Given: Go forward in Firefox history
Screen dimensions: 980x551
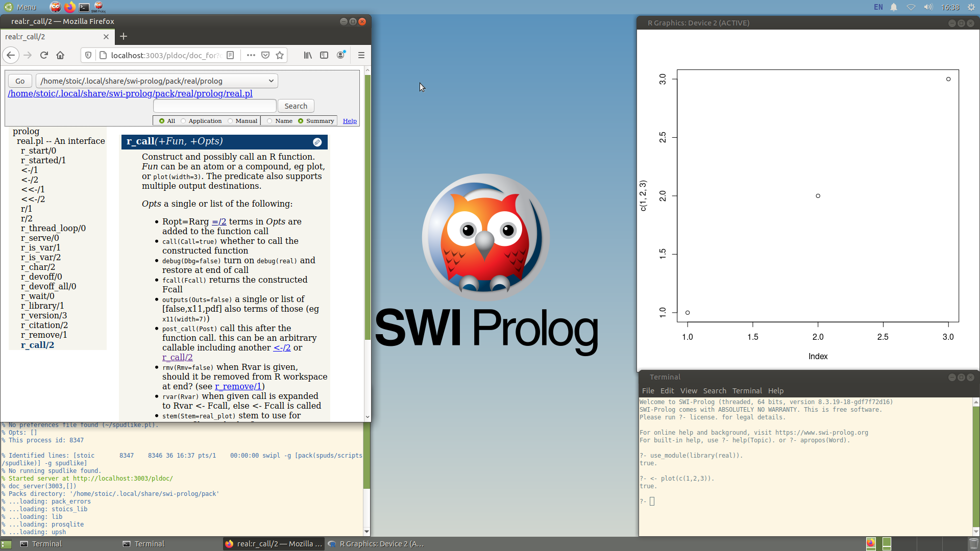Looking at the screenshot, I should (x=28, y=55).
